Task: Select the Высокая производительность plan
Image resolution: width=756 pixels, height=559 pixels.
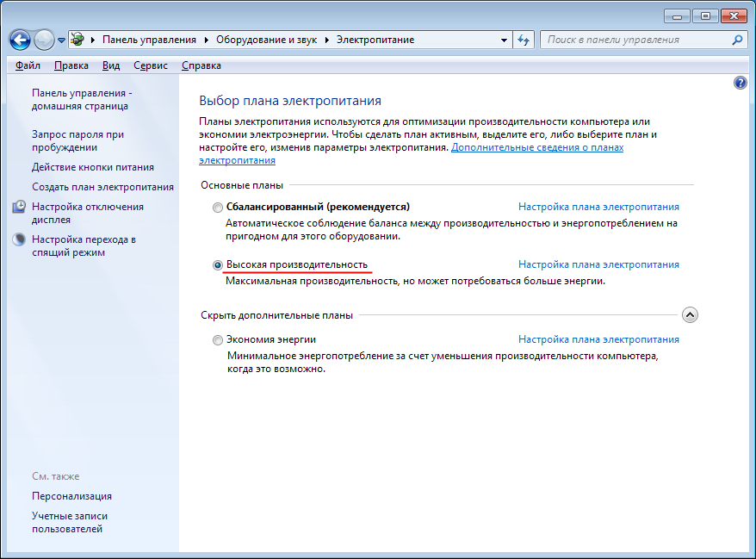Action: (218, 265)
